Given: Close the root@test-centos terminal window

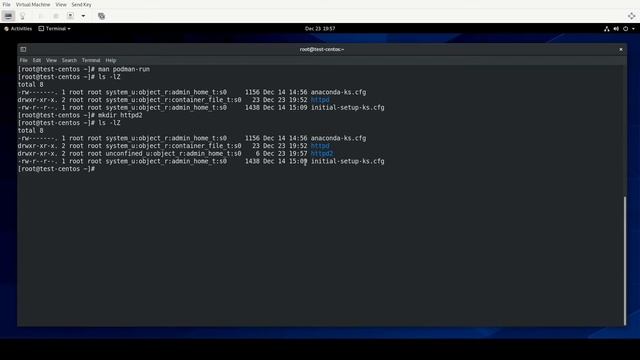Looking at the screenshot, I should [x=621, y=49].
